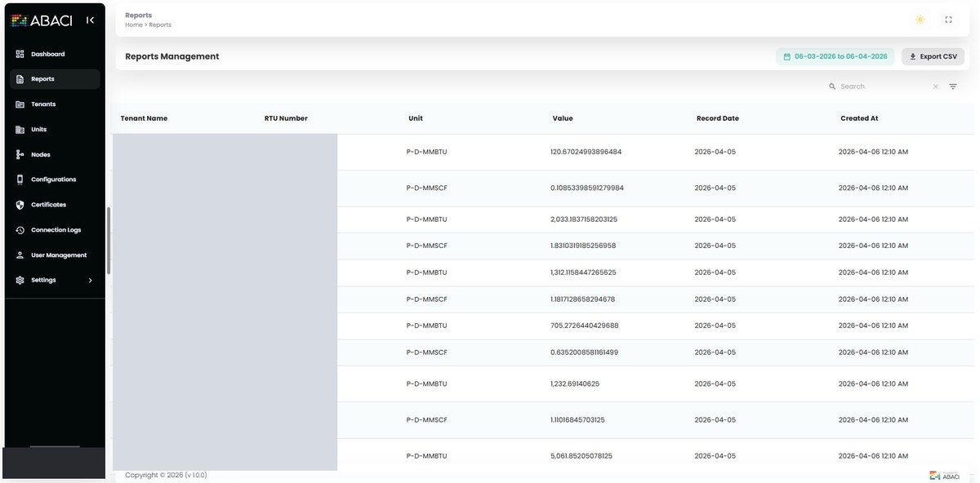Sort by the Record Date column header
The width and height of the screenshot is (980, 483).
coord(718,118)
